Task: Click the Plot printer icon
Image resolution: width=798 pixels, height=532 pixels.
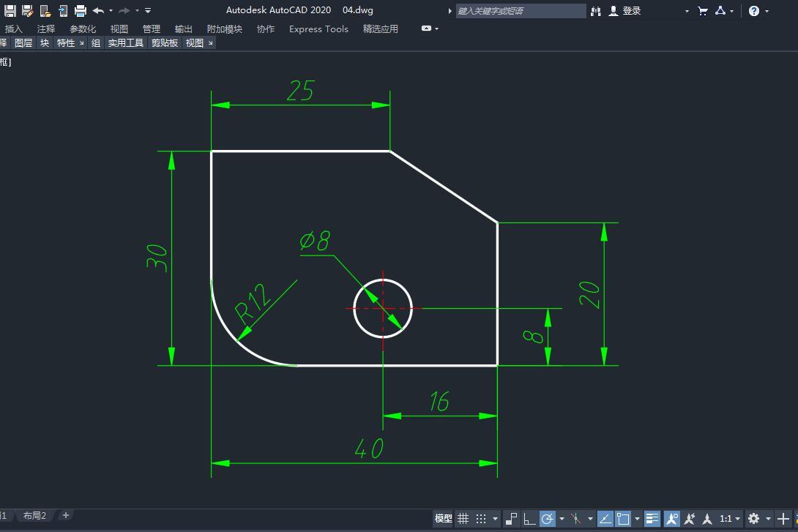Action: pyautogui.click(x=81, y=10)
